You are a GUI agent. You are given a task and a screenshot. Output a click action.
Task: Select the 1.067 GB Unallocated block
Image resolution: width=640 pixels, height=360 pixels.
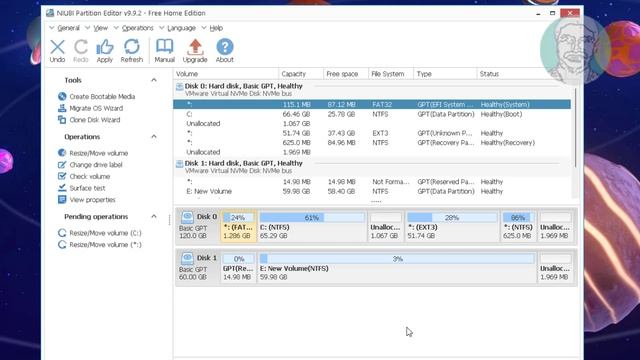point(386,226)
